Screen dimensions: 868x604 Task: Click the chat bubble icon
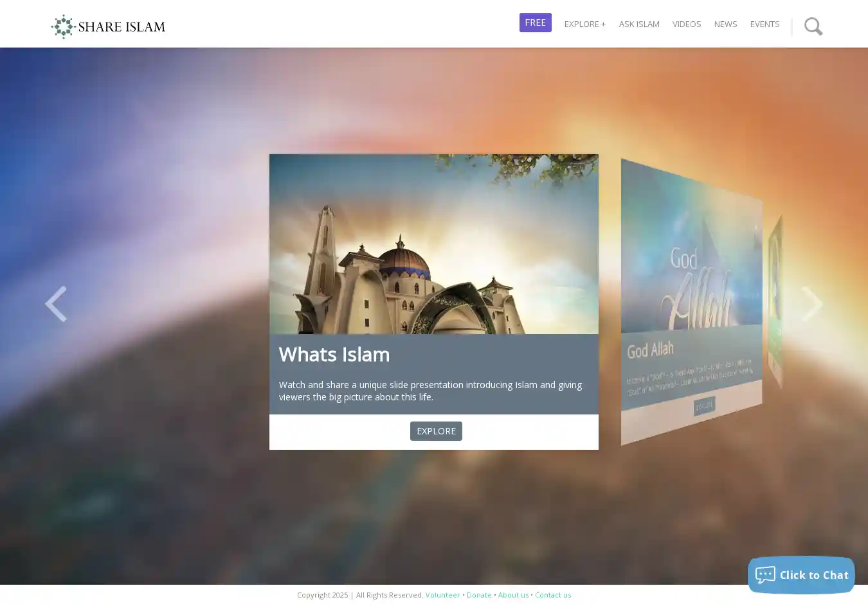click(x=765, y=575)
